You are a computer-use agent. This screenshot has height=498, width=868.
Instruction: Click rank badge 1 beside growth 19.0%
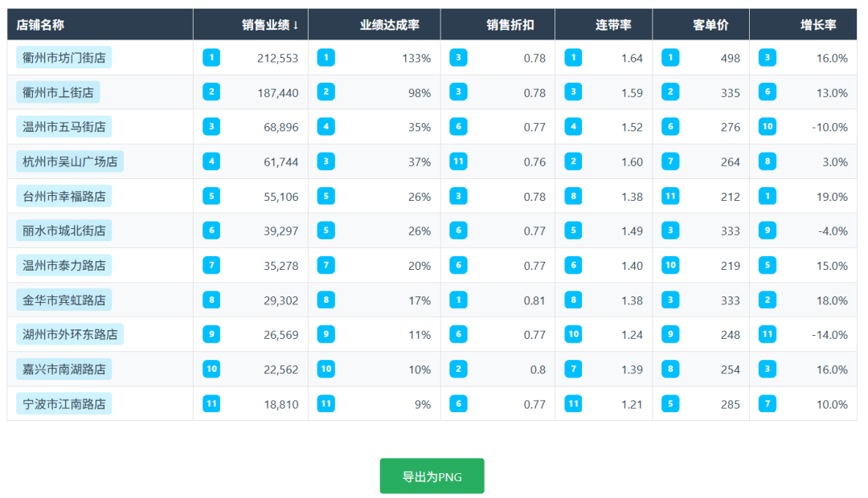click(x=768, y=196)
